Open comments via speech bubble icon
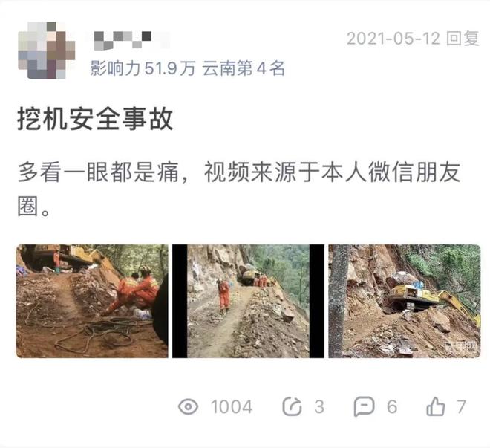Screen dimensions: 490x448 [364, 406]
